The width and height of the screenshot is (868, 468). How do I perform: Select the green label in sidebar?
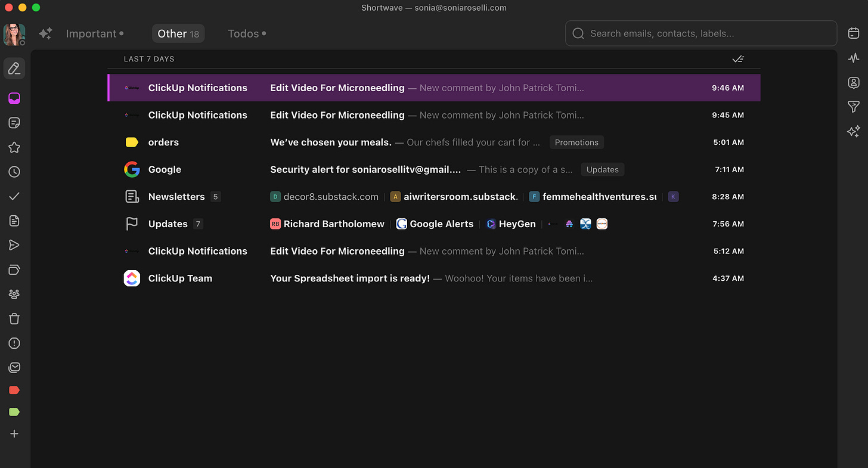point(14,412)
